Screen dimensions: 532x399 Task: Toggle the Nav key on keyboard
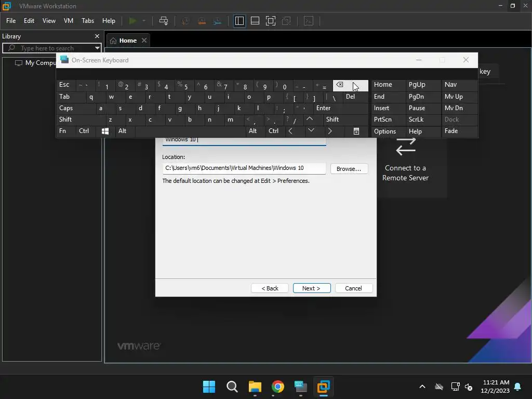tap(459, 85)
